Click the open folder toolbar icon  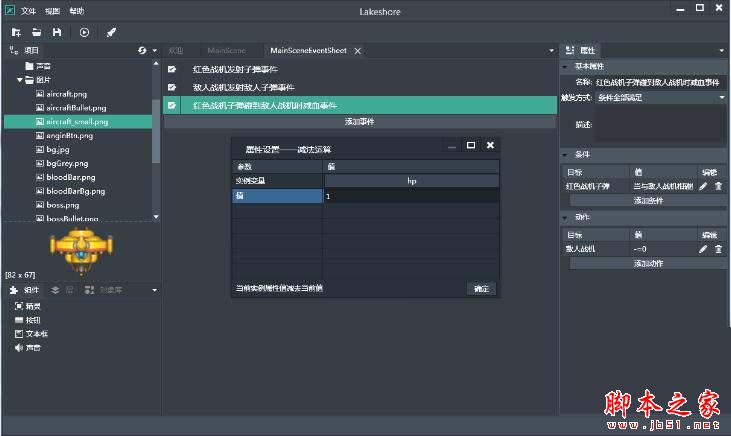pos(36,32)
